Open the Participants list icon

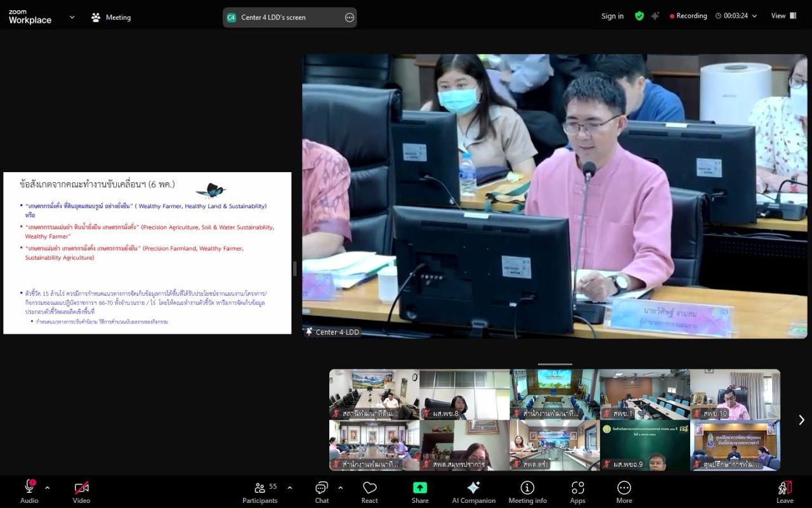[x=260, y=488]
